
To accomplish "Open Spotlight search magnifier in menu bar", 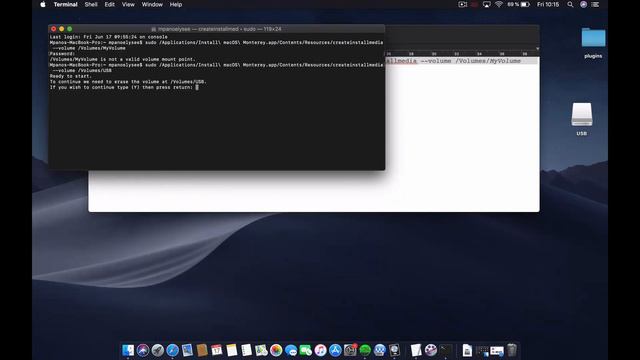I will pyautogui.click(x=570, y=4).
